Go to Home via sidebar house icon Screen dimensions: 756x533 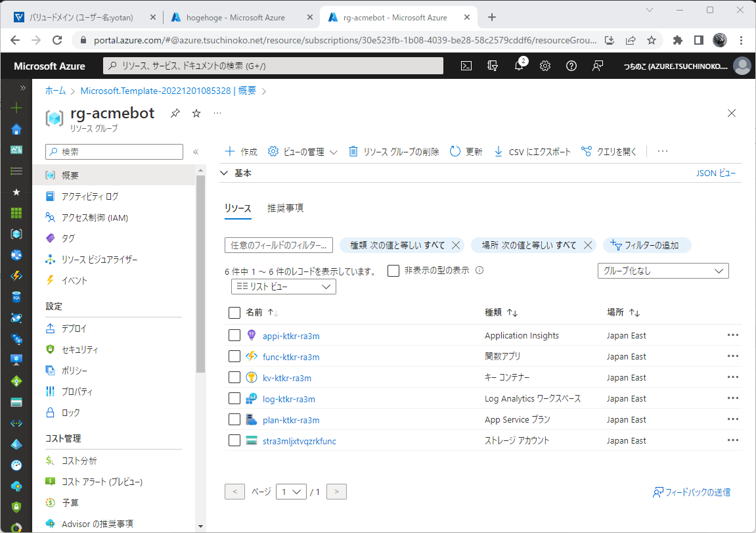(x=16, y=129)
